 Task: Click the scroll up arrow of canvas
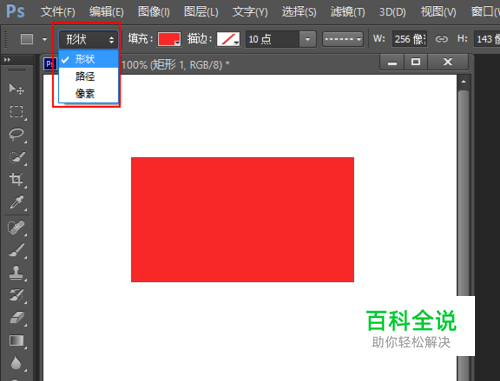coord(464,82)
